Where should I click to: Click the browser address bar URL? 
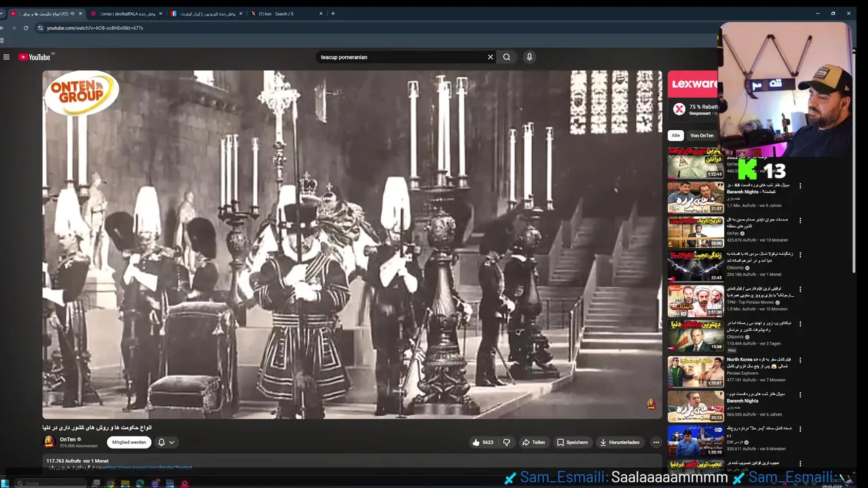tap(95, 28)
